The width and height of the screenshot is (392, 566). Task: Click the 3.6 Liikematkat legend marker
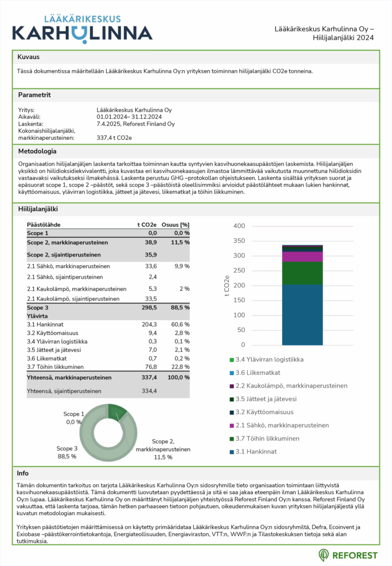231,373
